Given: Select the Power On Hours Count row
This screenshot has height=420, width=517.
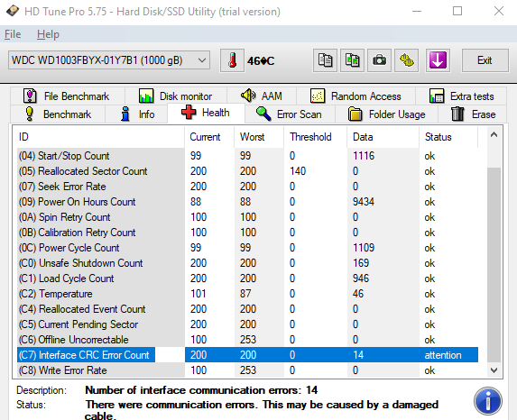Looking at the screenshot, I should pos(247,202).
